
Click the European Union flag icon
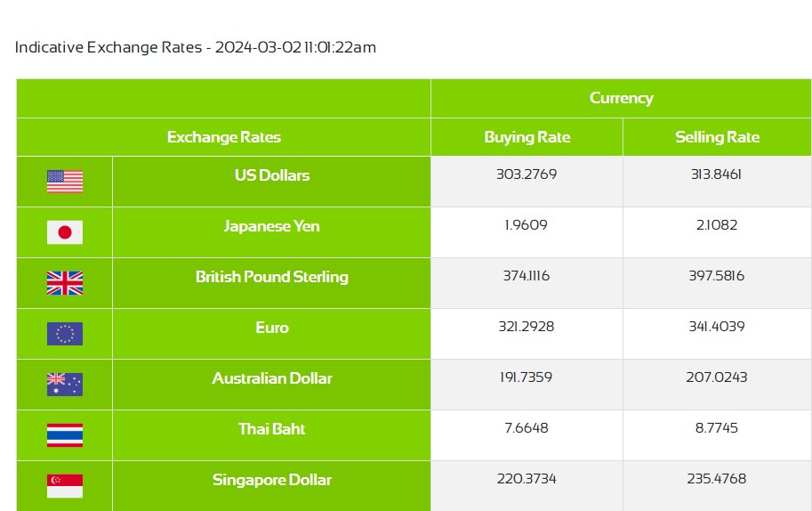(x=65, y=334)
